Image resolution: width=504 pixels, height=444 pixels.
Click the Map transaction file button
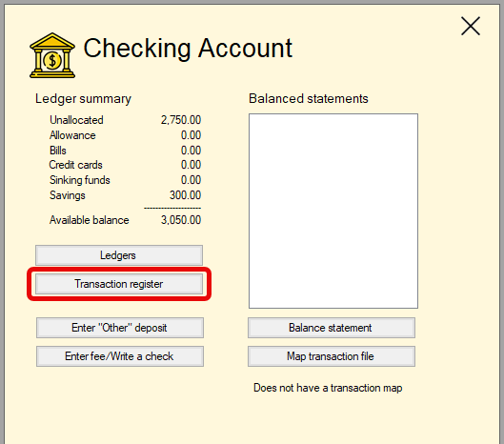click(331, 356)
